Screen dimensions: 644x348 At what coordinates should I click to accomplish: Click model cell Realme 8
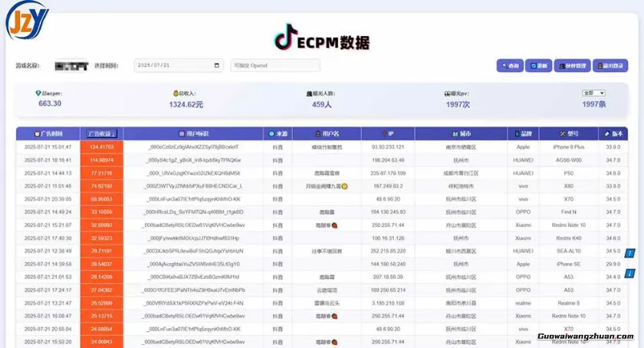tap(568, 304)
